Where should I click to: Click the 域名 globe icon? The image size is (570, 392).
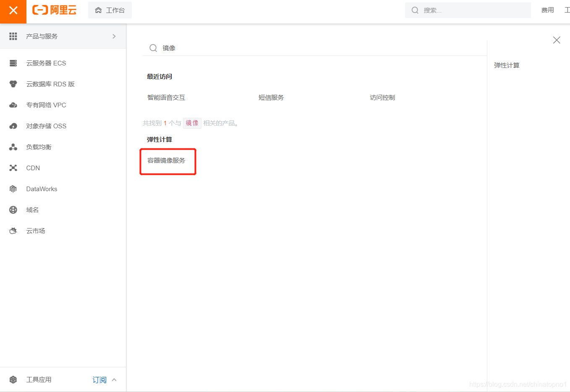(x=13, y=210)
